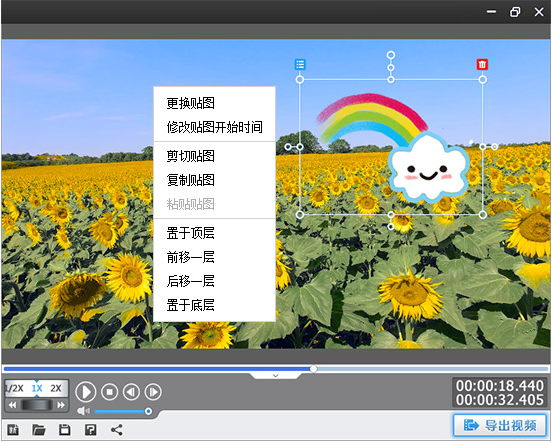Click the timeline progress playhead knob

point(313,369)
